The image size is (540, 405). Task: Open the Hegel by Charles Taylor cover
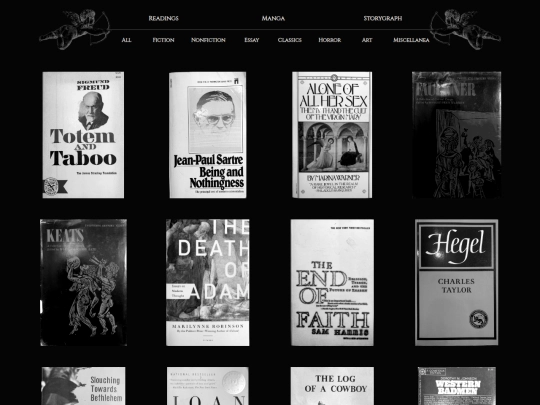click(457, 282)
